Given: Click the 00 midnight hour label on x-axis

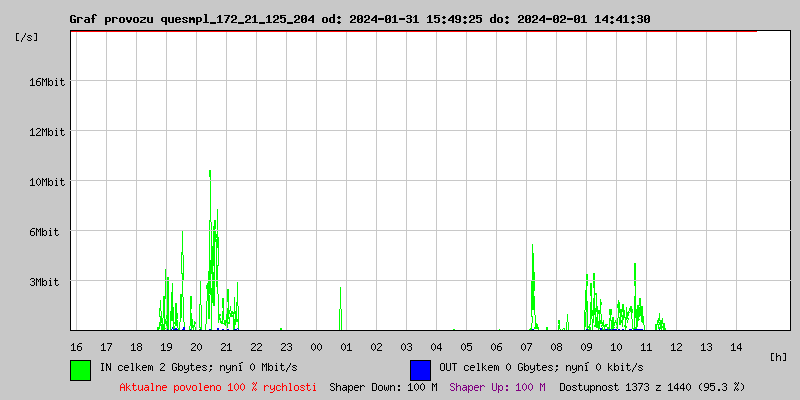Looking at the screenshot, I should pyautogui.click(x=316, y=346).
